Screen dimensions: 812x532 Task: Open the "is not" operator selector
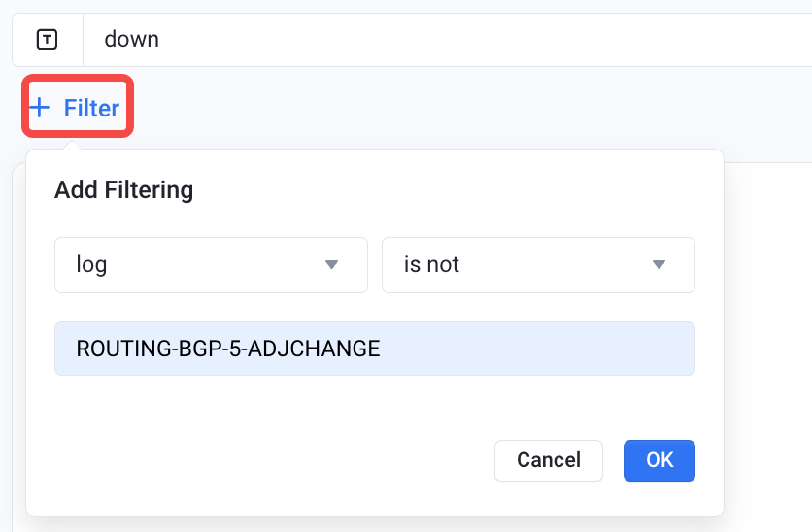coord(538,265)
